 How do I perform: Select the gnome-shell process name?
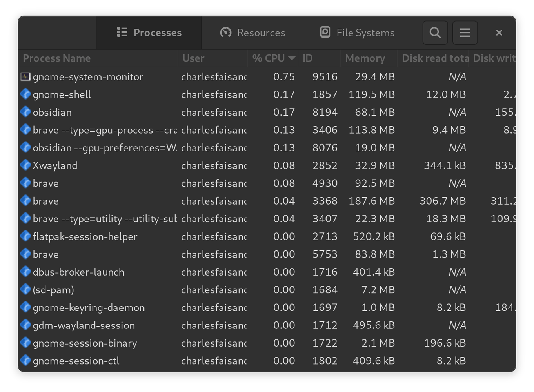click(62, 94)
